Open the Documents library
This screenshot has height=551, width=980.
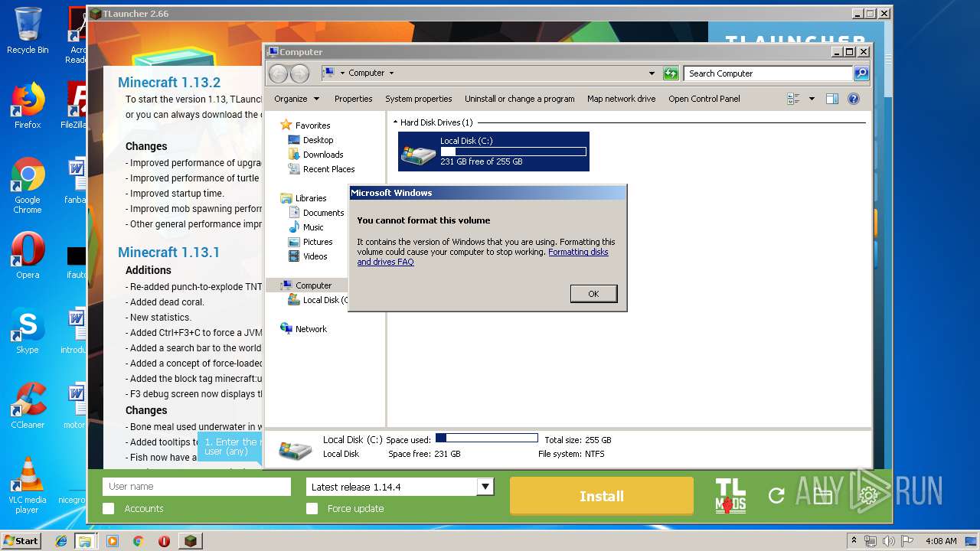point(315,213)
